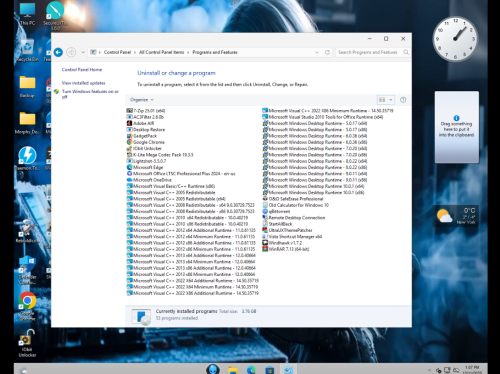
Task: Open File Explorer from the taskbar
Action: (x=233, y=370)
